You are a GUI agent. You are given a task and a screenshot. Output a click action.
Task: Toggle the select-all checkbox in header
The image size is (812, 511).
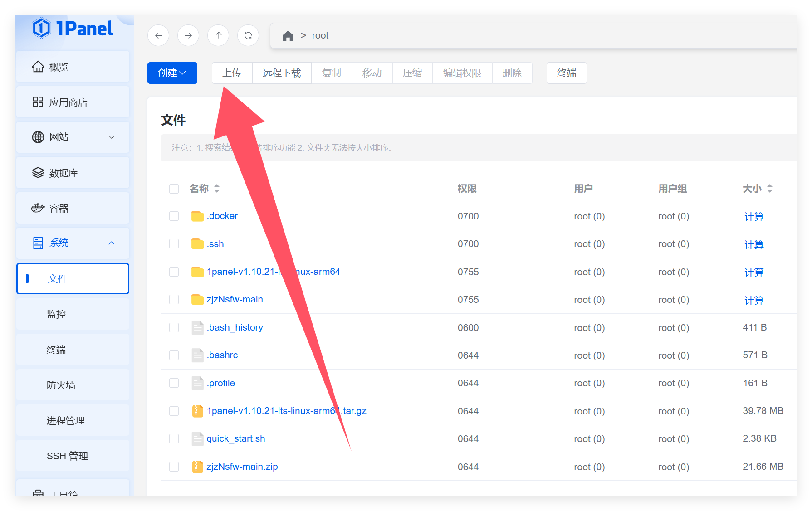click(x=174, y=189)
